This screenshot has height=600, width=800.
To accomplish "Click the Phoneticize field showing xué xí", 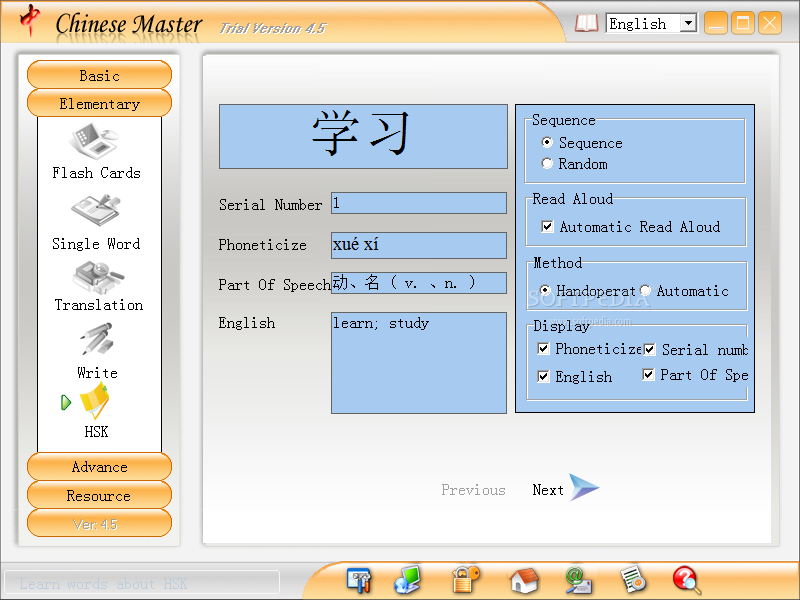I will (419, 245).
